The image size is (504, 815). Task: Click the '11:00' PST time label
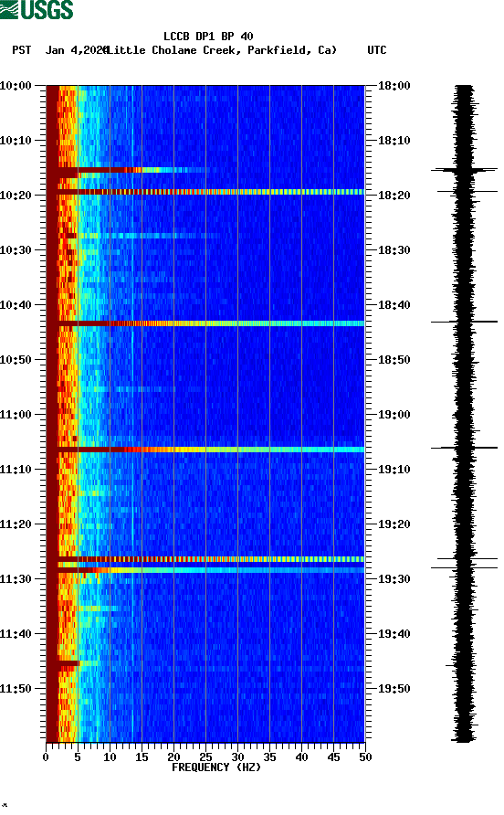(16, 415)
